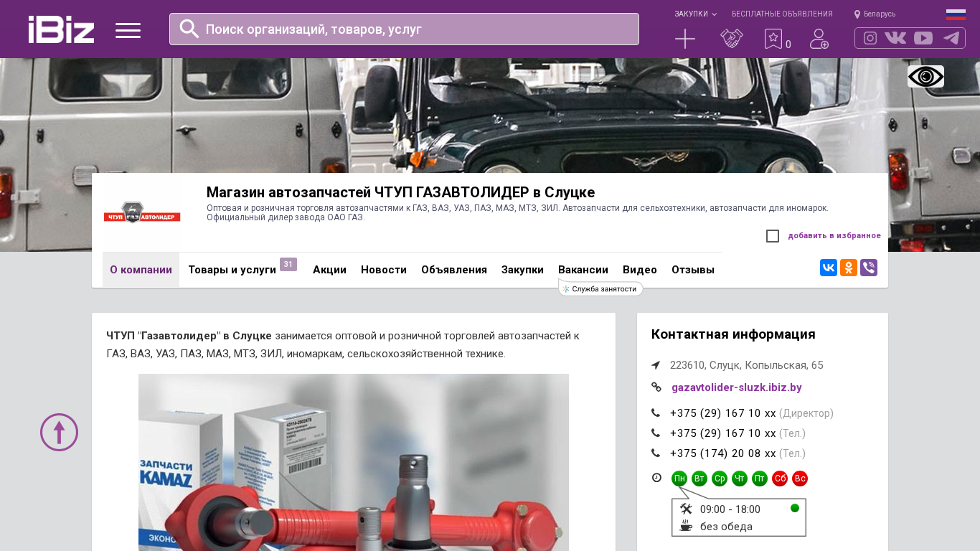
Task: Click the address location arrow icon
Action: [656, 365]
